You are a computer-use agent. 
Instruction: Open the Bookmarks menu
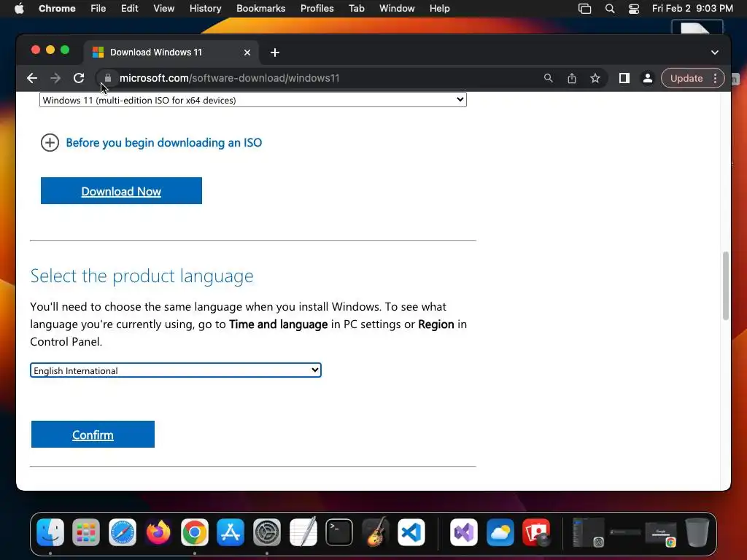point(260,9)
